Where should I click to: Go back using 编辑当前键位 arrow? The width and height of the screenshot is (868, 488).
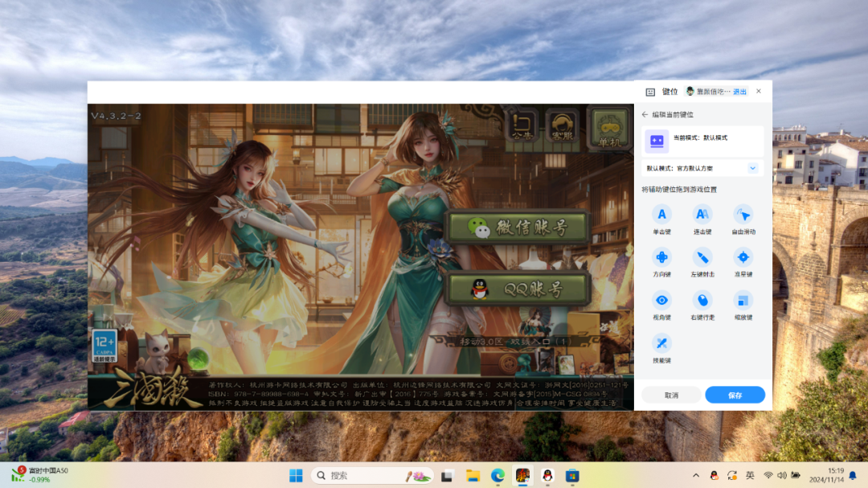[x=645, y=115]
